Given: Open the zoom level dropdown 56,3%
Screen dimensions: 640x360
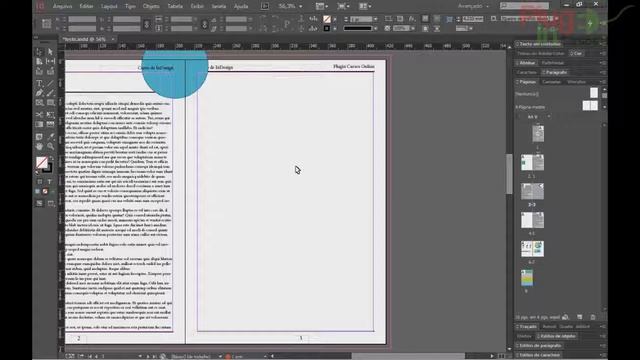Looking at the screenshot, I should point(301,7).
